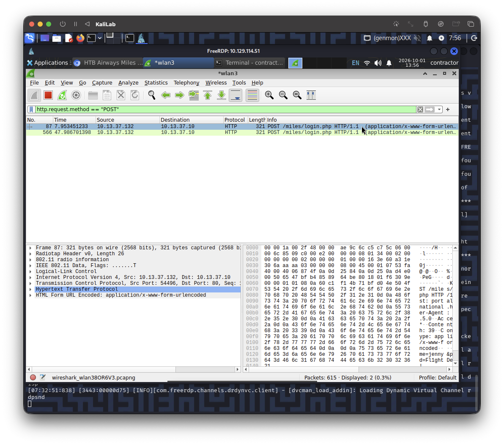Launch Firefox from the Kali panel
The image size is (504, 445).
[x=80, y=38]
